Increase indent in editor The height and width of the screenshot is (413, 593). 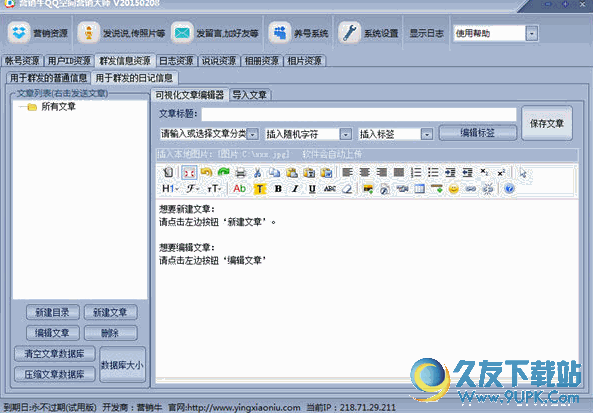[450, 172]
